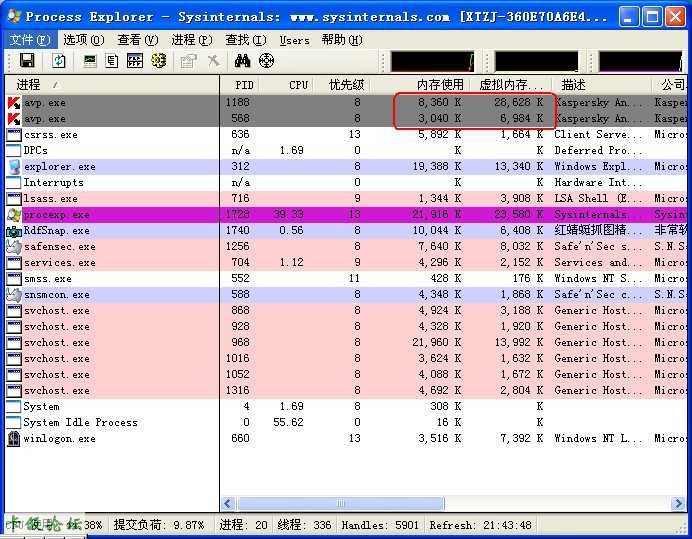692x539 pixels.
Task: Click the Save floppy disk toolbar icon
Action: tap(27, 60)
